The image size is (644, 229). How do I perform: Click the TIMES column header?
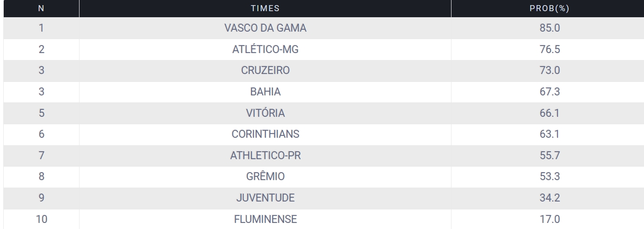(265, 8)
